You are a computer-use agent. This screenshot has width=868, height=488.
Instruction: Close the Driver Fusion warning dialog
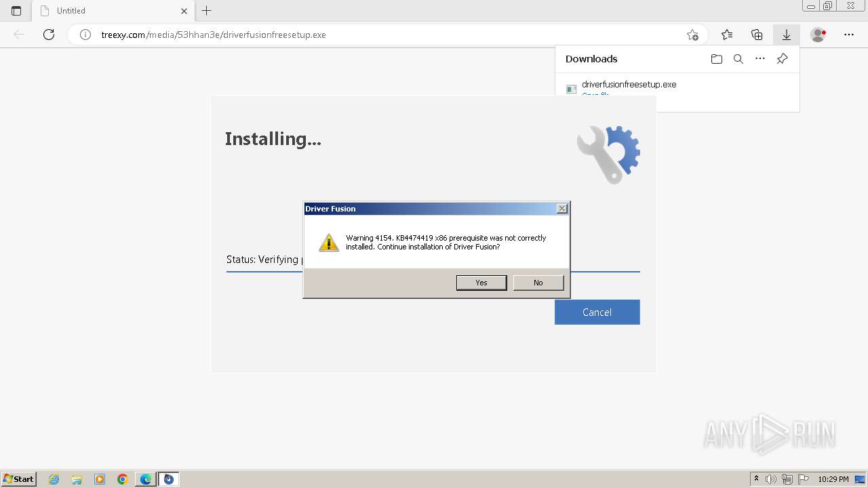pyautogui.click(x=562, y=209)
